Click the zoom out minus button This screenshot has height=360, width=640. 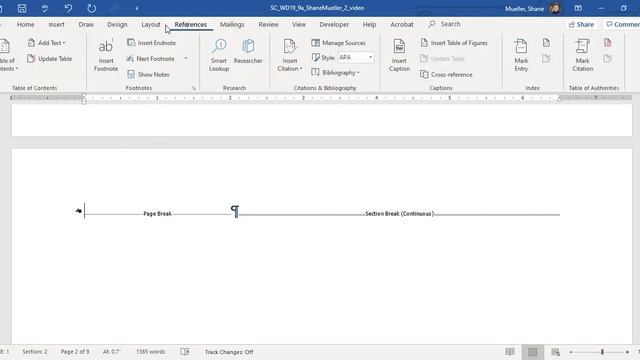pos(571,352)
